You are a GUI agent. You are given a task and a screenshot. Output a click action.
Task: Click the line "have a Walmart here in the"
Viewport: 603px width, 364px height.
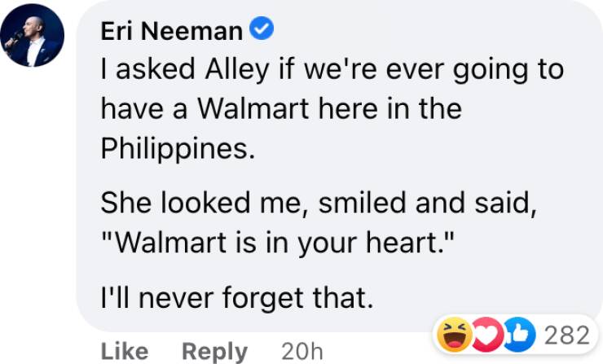280,108
